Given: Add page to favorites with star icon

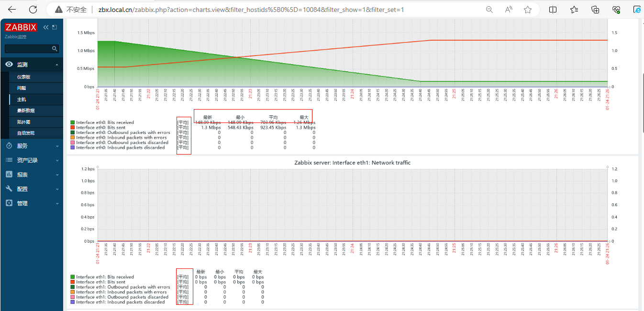Looking at the screenshot, I should (x=528, y=10).
